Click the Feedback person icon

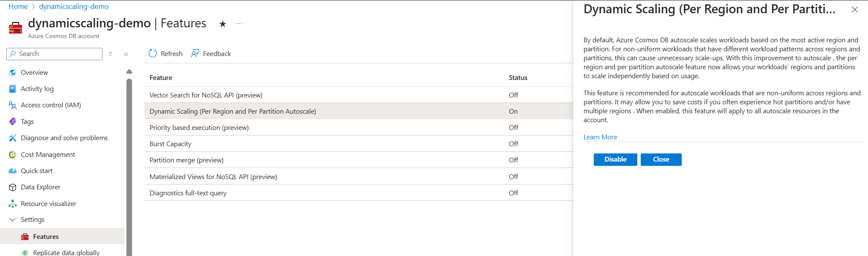click(x=195, y=53)
